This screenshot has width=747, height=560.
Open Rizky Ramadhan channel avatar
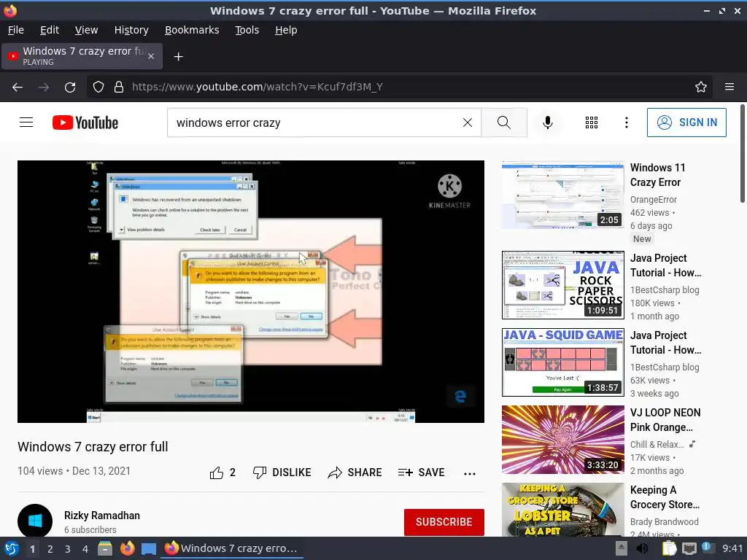(x=35, y=521)
